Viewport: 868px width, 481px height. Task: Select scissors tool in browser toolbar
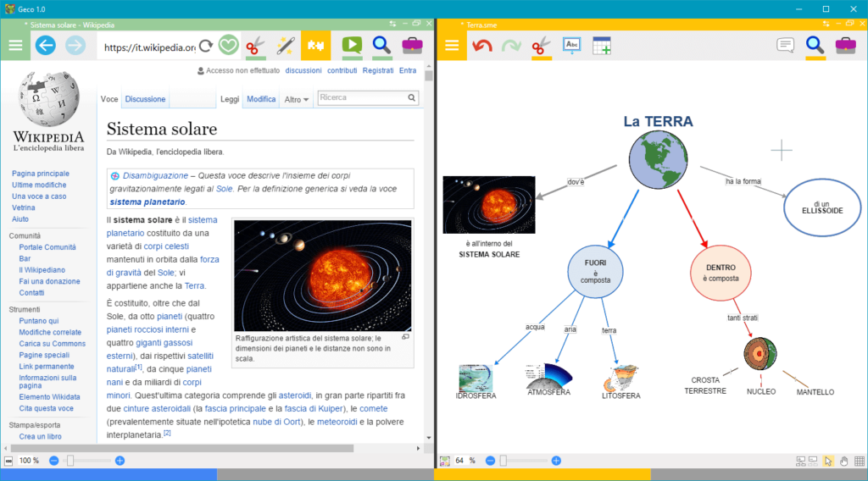point(256,46)
